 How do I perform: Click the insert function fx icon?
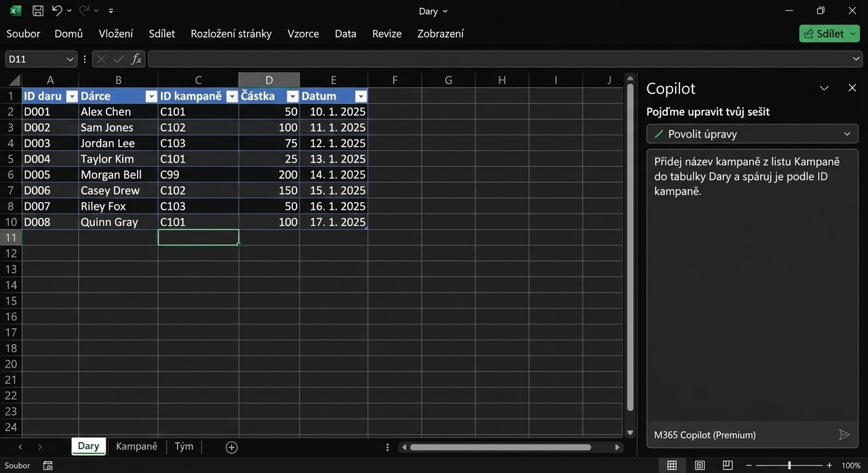(136, 59)
